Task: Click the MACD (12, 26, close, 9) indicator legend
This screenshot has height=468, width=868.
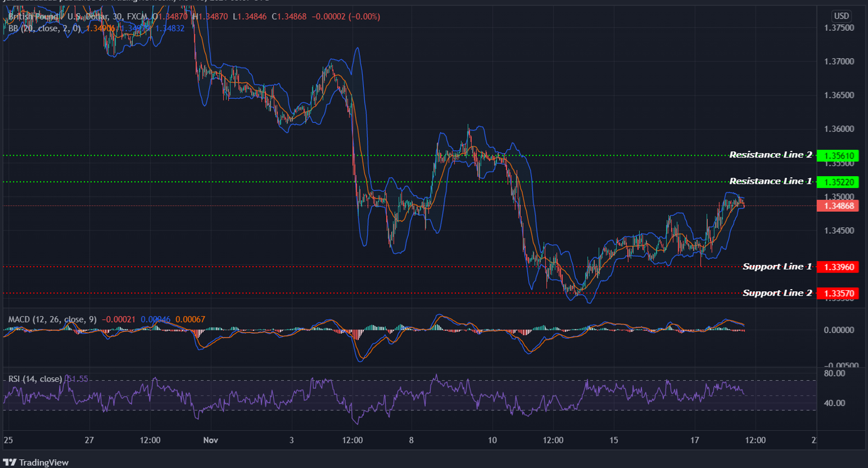Action: 53,319
